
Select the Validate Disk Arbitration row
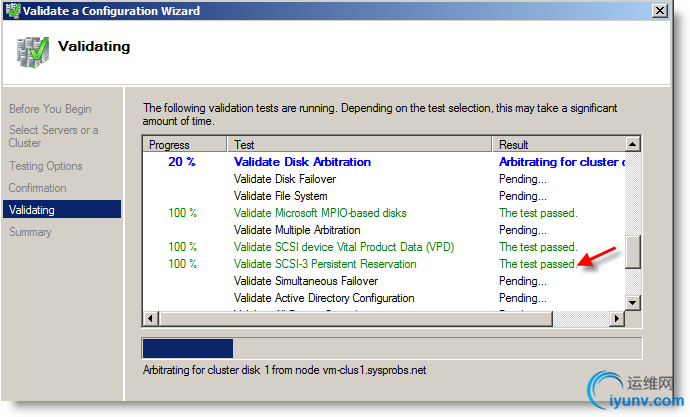(x=302, y=162)
